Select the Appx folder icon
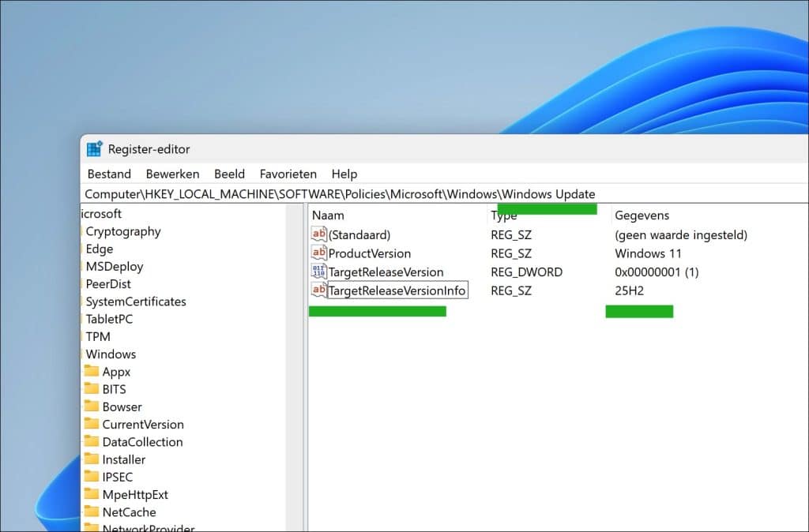Viewport: 809px width, 532px height. click(92, 371)
